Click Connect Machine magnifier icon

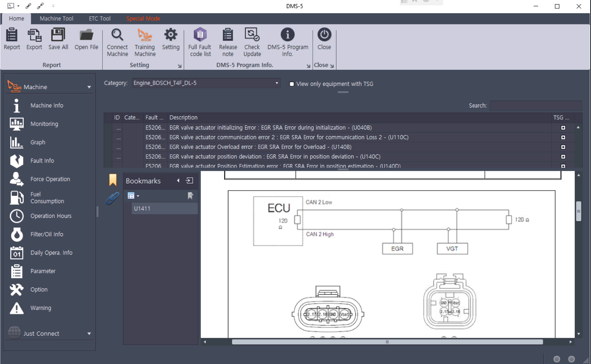click(x=117, y=35)
